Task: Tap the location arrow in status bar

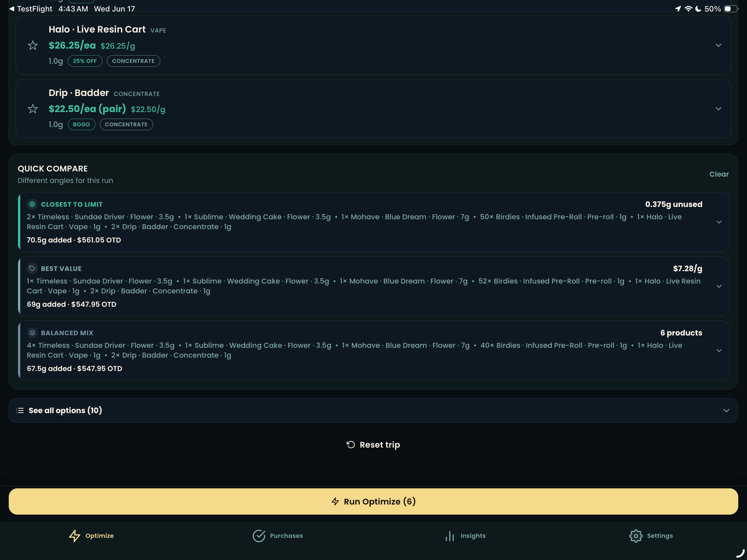Action: 678,9
